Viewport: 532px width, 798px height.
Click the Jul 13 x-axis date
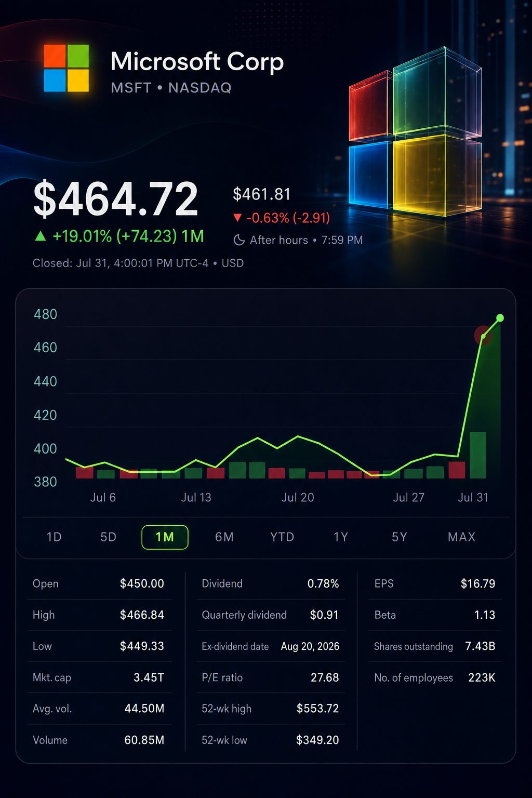pos(196,497)
